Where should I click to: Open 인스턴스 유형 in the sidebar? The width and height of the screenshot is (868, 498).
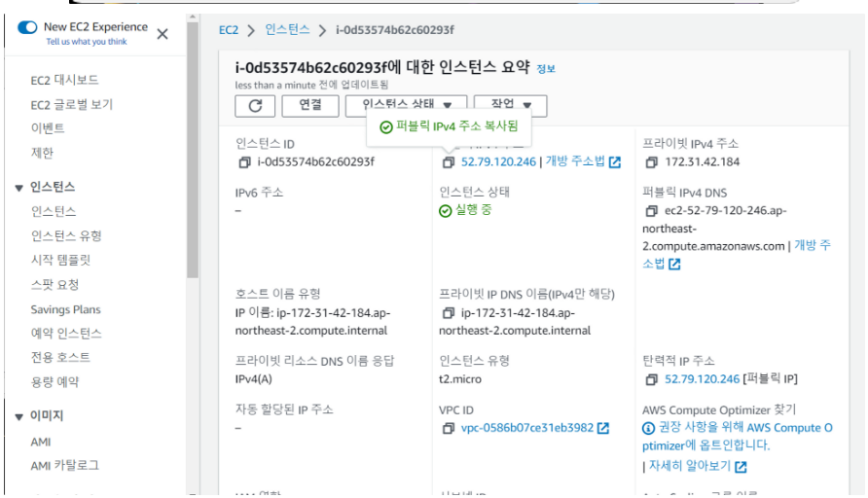66,236
